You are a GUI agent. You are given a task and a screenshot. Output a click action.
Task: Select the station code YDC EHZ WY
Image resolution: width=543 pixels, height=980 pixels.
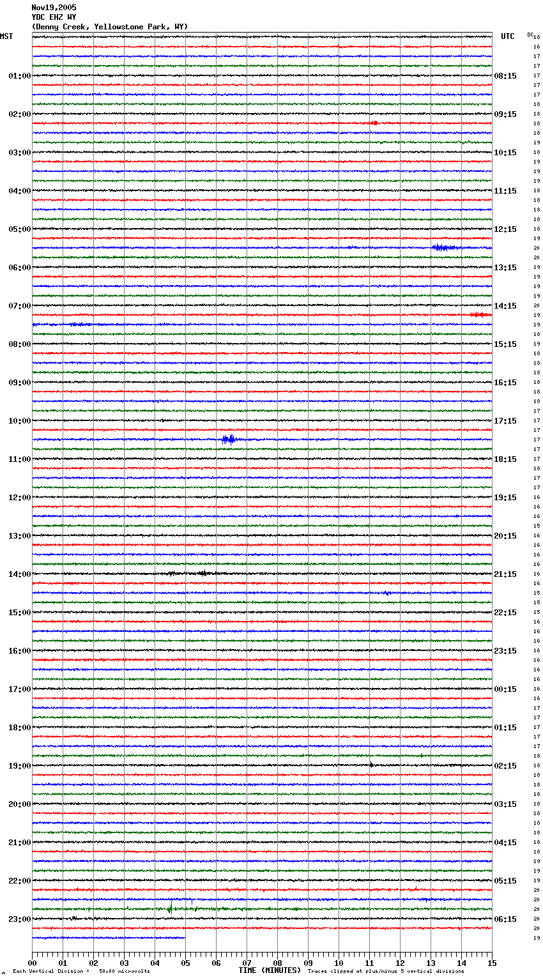click(54, 17)
